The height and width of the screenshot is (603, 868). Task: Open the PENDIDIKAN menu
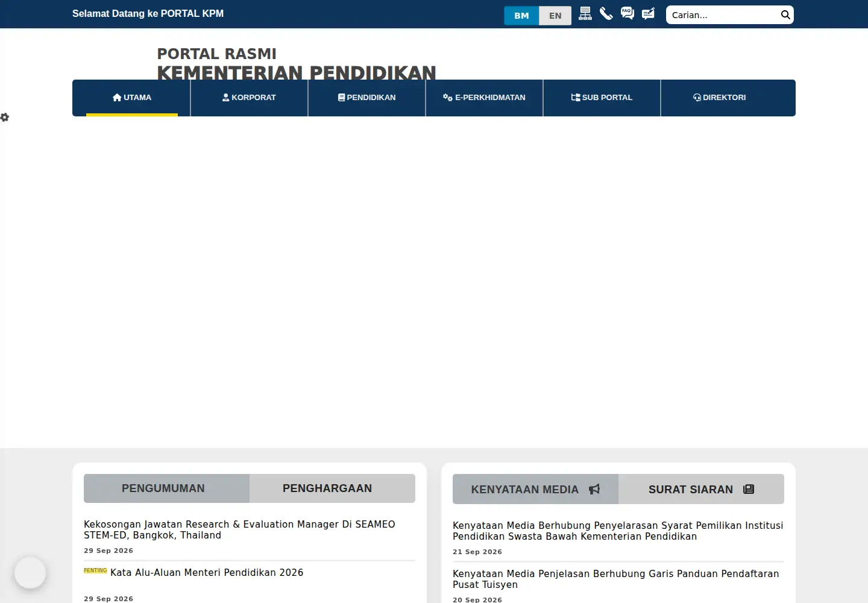(366, 98)
